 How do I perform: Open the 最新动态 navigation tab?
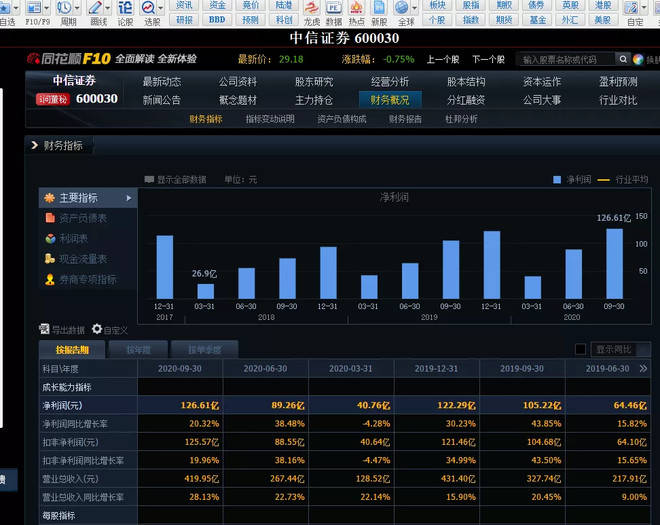tap(162, 81)
